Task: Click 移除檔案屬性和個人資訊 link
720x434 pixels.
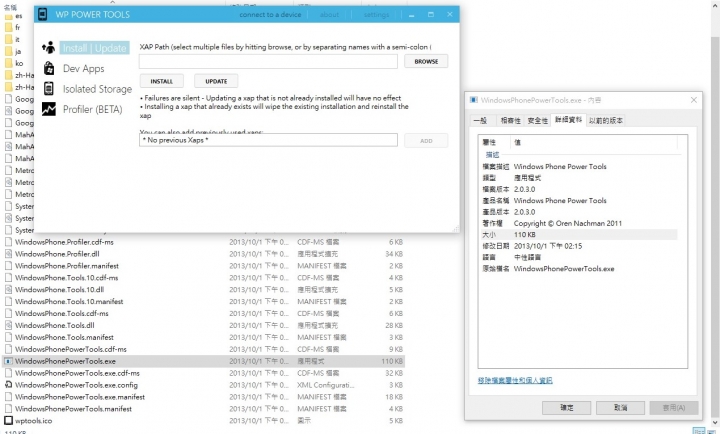Action: pos(515,380)
